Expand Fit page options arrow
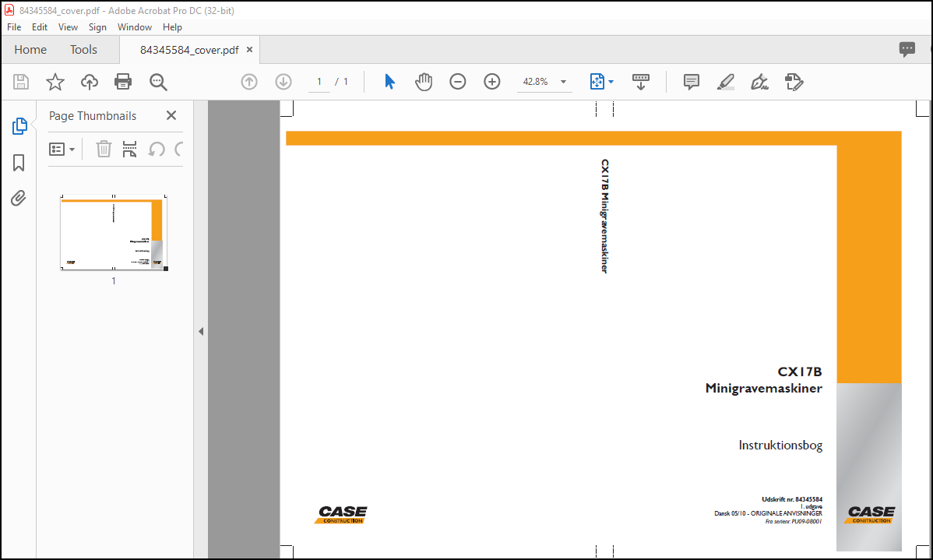This screenshot has height=560, width=933. point(611,82)
